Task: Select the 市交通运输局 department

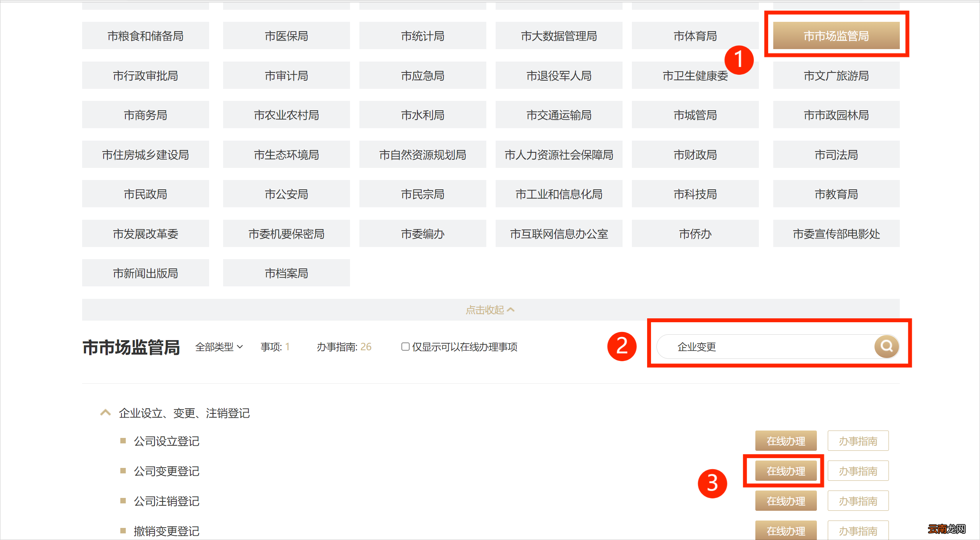Action: click(x=559, y=115)
